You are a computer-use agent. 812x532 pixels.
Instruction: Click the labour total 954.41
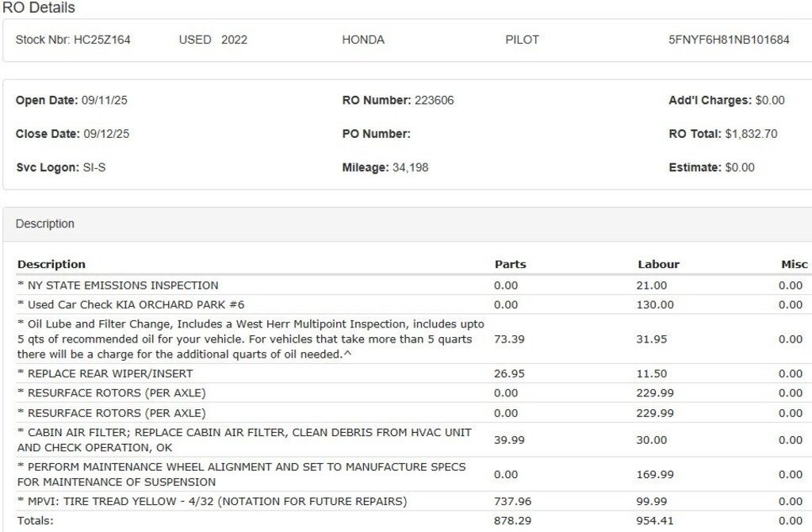pyautogui.click(x=653, y=521)
